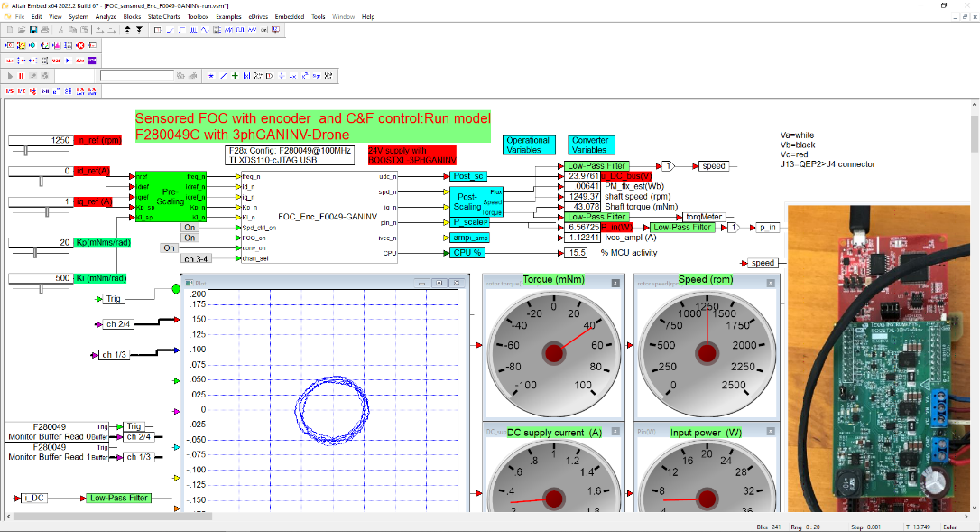Insert the sign function block icon
The width and height of the screenshot is (980, 532).
[x=317, y=76]
